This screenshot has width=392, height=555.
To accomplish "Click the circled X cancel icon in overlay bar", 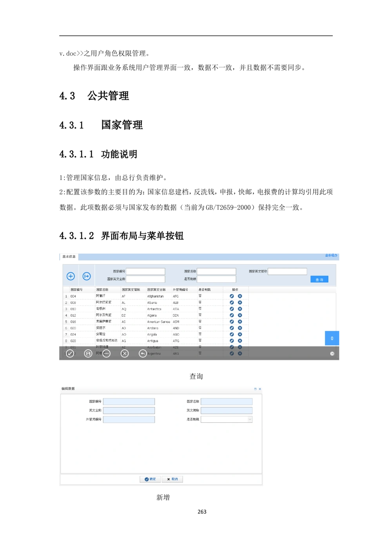I will click(x=125, y=354).
